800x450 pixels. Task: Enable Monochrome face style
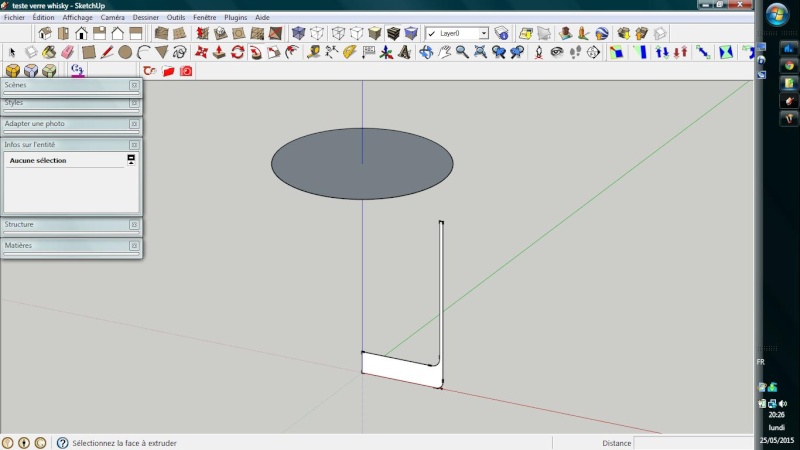pos(411,34)
